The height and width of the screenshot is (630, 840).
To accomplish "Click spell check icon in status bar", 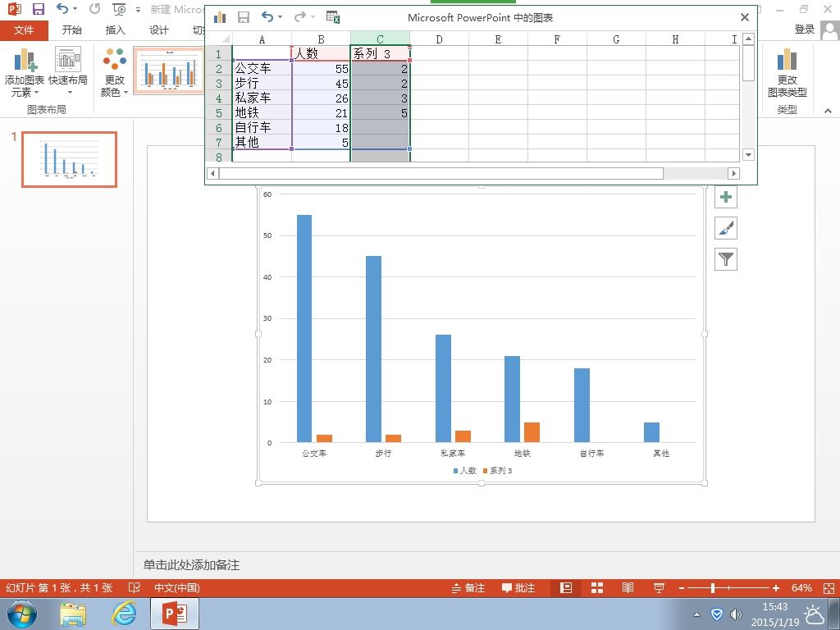I will 134,587.
